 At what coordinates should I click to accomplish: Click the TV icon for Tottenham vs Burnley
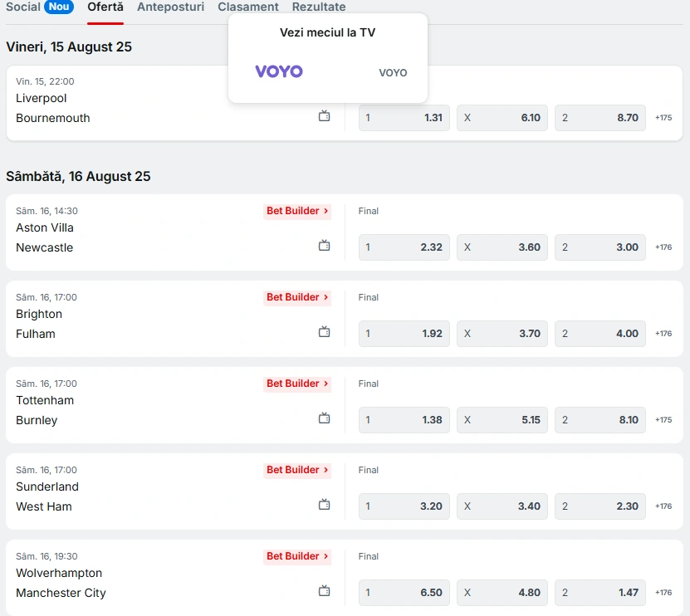coord(325,418)
